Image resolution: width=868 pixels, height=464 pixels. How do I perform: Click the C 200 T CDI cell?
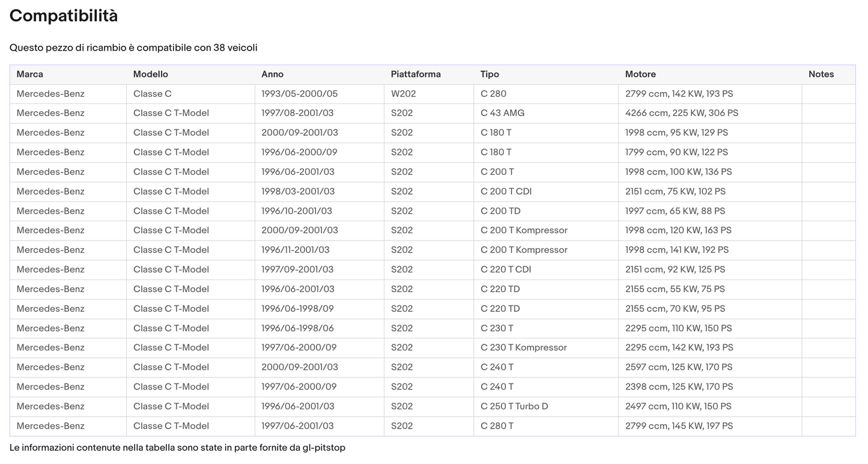(506, 192)
